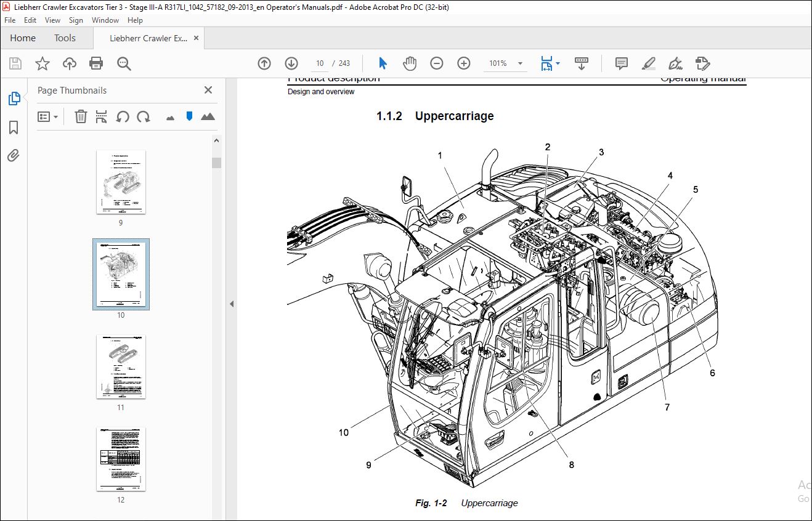Rotate page clockwise
This screenshot has height=521, width=812.
point(144,116)
